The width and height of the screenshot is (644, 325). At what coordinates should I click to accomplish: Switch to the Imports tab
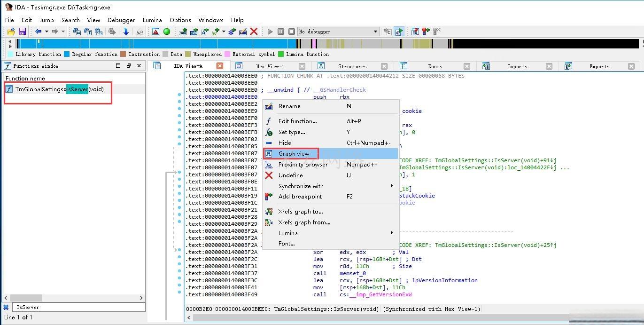(517, 66)
